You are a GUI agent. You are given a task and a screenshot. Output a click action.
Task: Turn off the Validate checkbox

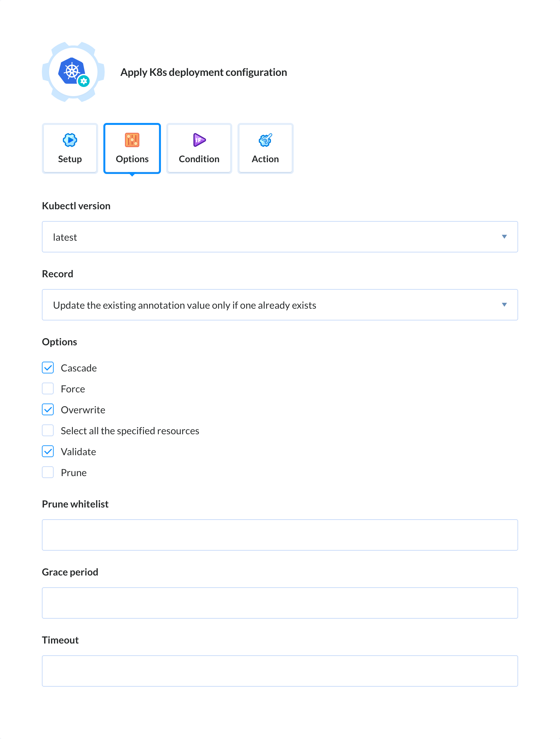(x=48, y=451)
